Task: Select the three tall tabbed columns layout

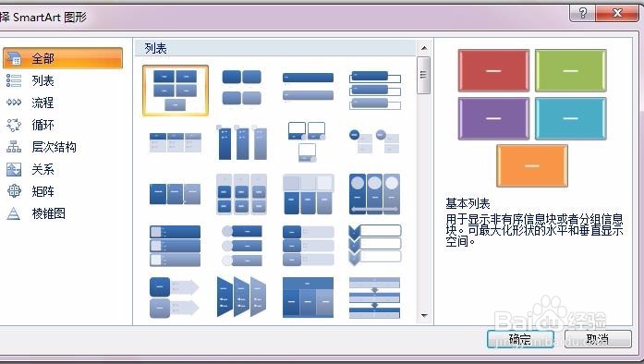Action: pos(241,142)
